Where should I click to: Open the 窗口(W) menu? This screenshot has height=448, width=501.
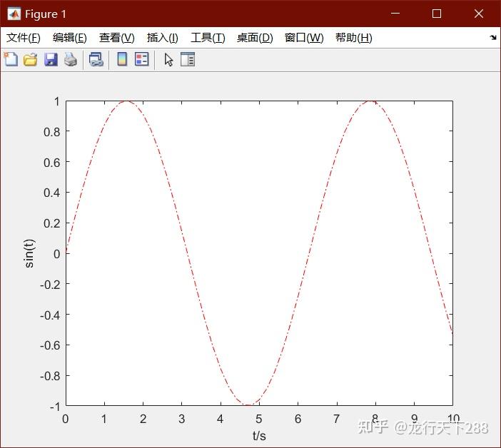[x=304, y=38]
